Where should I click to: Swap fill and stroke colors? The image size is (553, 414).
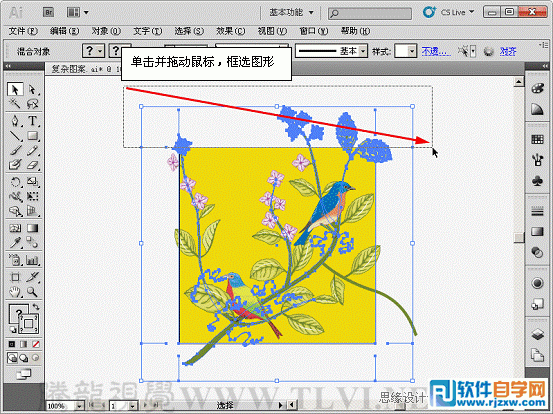(36, 307)
